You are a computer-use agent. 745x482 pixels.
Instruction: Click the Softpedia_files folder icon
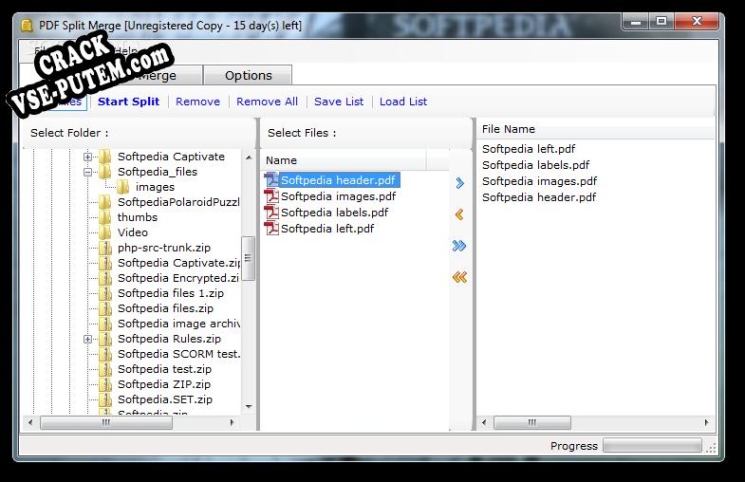click(105, 172)
